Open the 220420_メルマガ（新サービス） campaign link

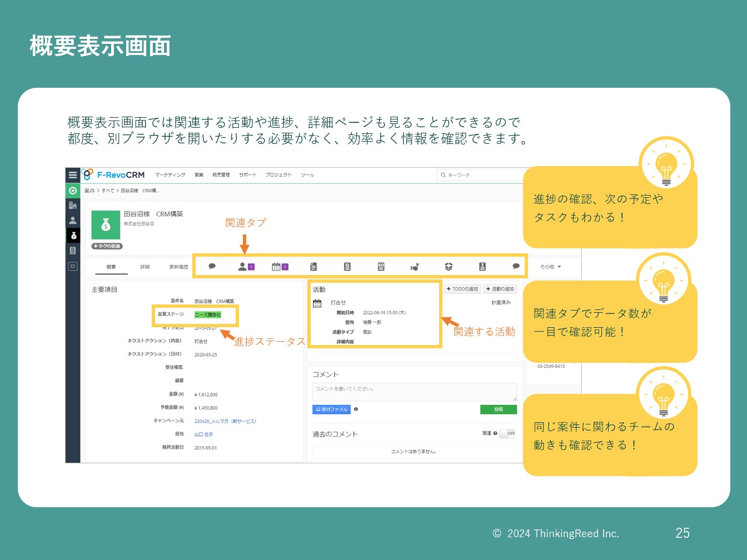pyautogui.click(x=225, y=421)
